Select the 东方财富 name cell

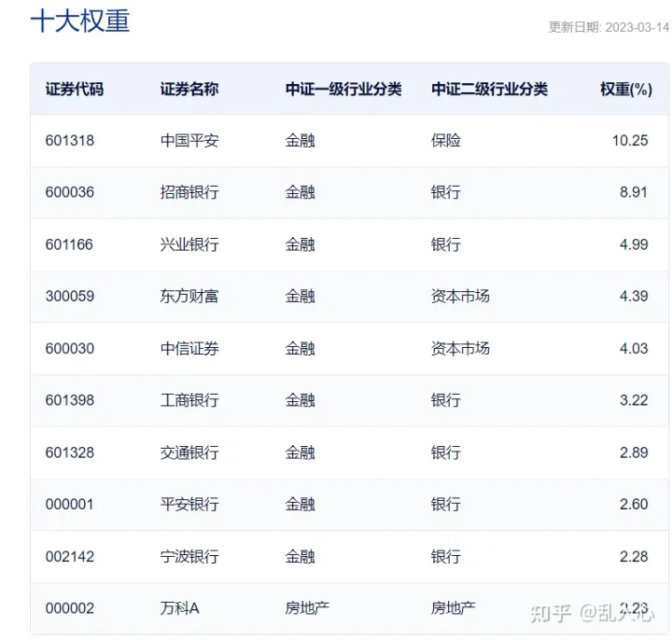[x=189, y=296]
